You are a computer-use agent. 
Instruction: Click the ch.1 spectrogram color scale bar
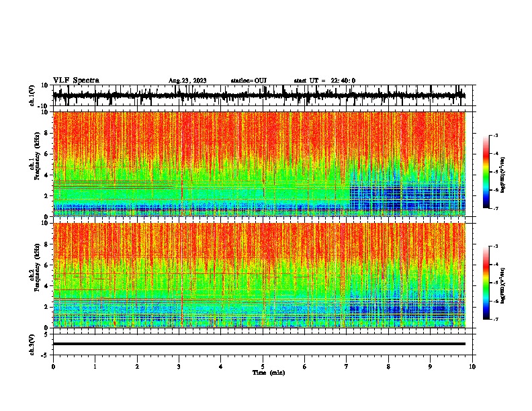point(486,172)
